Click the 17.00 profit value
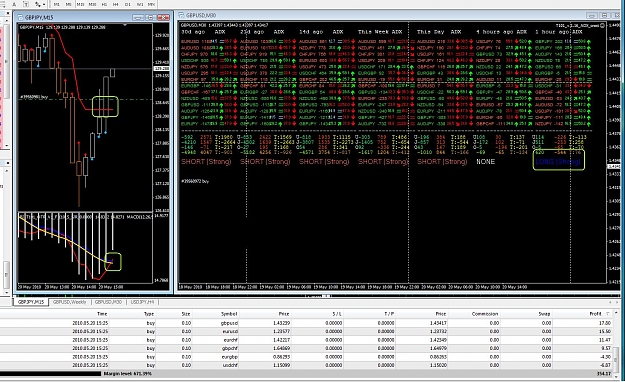The height and width of the screenshot is (382, 625). pos(604,323)
